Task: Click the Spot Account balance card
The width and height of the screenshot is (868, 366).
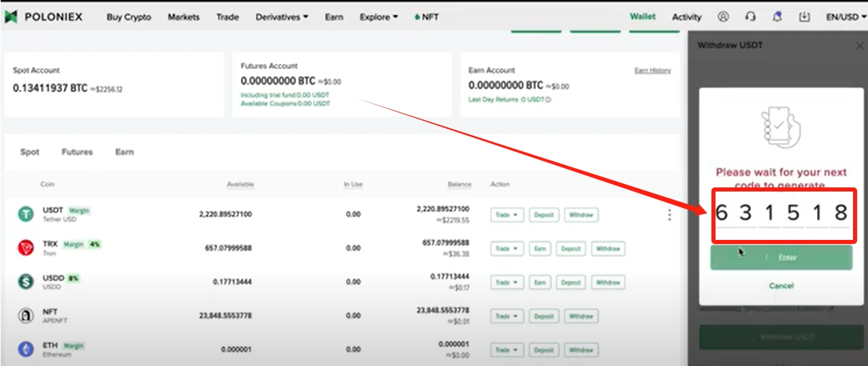Action: (114, 85)
